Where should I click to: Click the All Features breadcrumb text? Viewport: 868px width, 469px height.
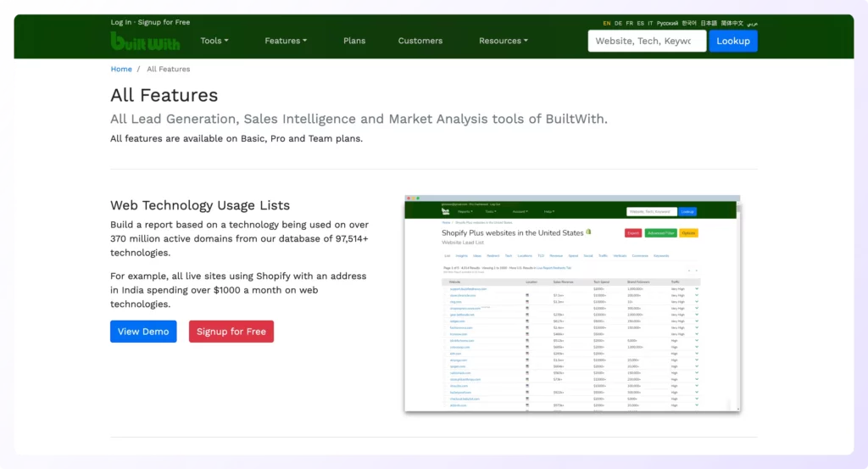(169, 70)
